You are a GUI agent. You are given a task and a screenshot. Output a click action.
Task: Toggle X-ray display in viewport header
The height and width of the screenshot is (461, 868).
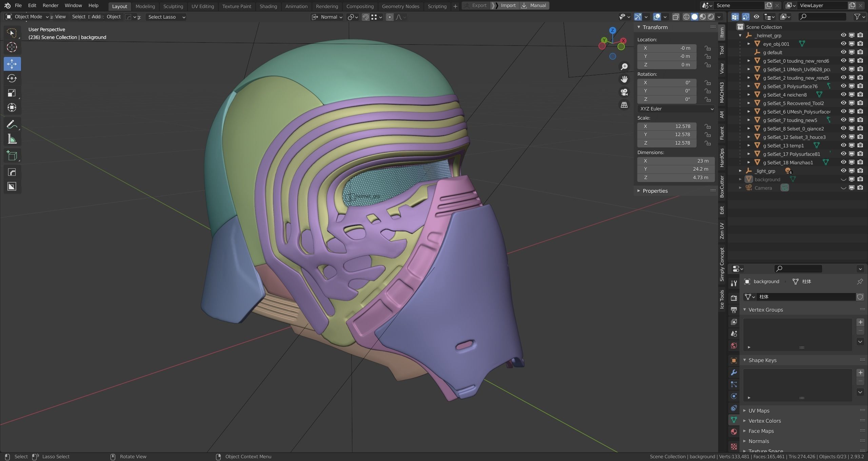pyautogui.click(x=676, y=17)
